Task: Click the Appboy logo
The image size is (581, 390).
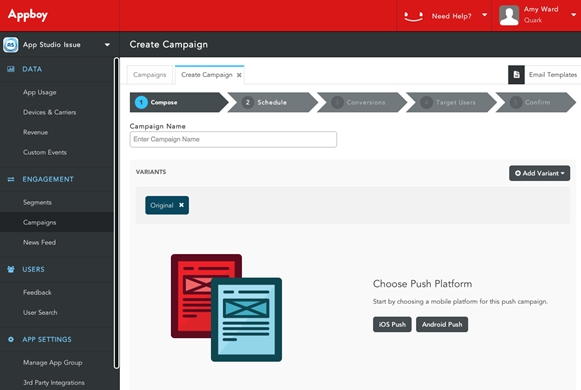Action: pos(28,15)
